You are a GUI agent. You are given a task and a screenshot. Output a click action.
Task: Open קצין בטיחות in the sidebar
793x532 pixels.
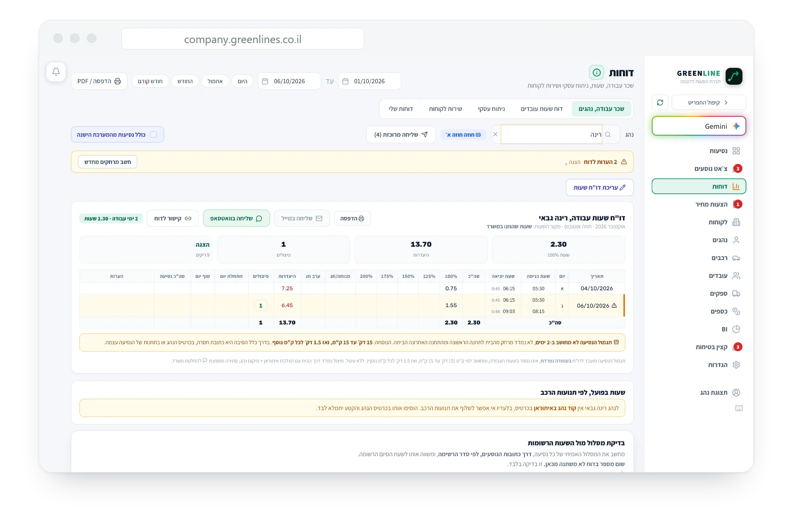tap(699, 347)
